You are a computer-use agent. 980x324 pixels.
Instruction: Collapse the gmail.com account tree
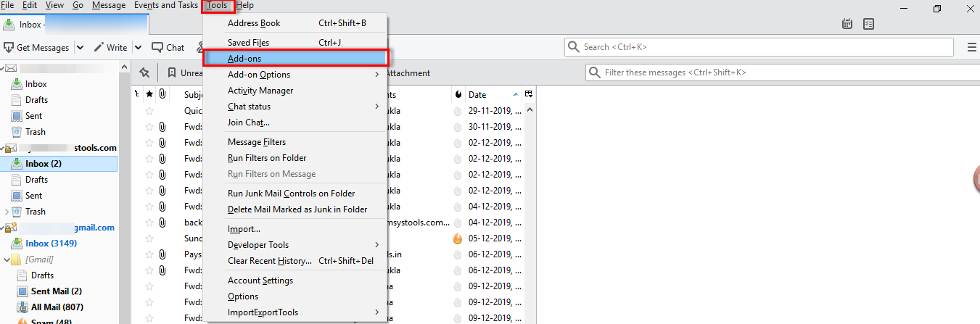(x=3, y=228)
